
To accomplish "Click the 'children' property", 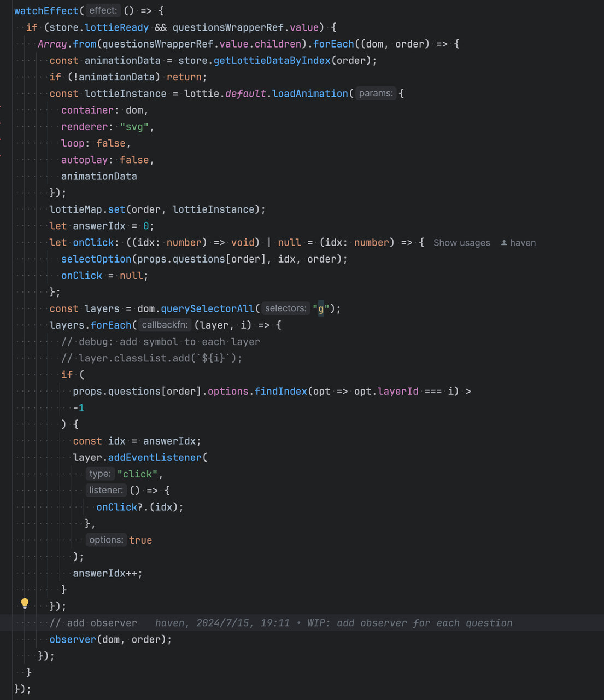I will coord(278,44).
